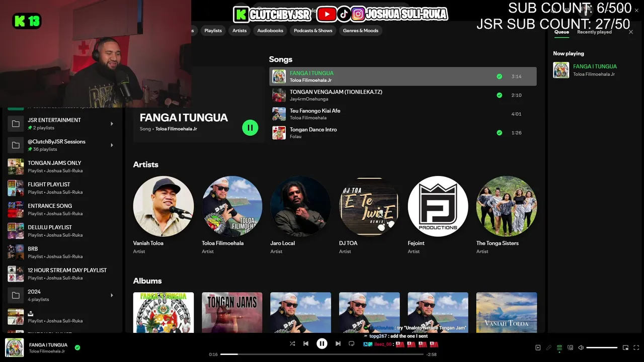Viewport: 644px width, 362px height.
Task: Adjust the volume slider
Action: pos(602,347)
